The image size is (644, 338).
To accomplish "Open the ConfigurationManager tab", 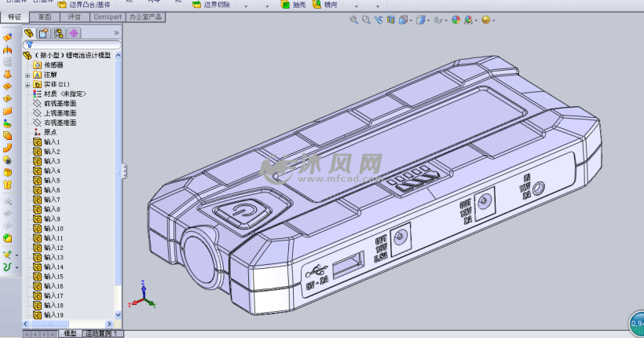I will click(x=59, y=33).
